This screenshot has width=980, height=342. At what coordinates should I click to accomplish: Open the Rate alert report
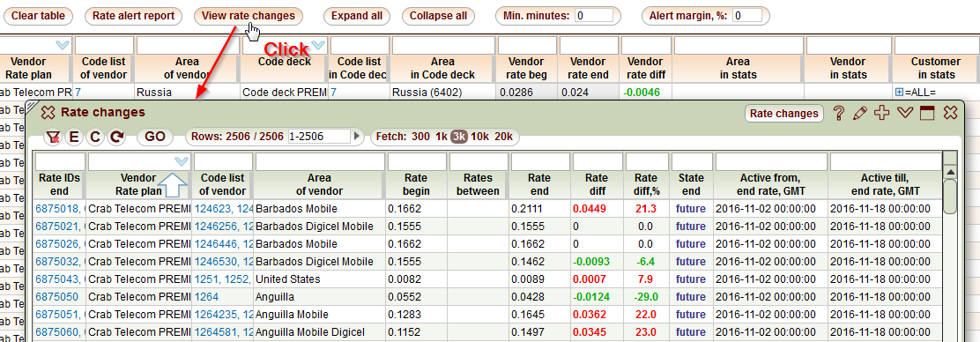pyautogui.click(x=133, y=16)
